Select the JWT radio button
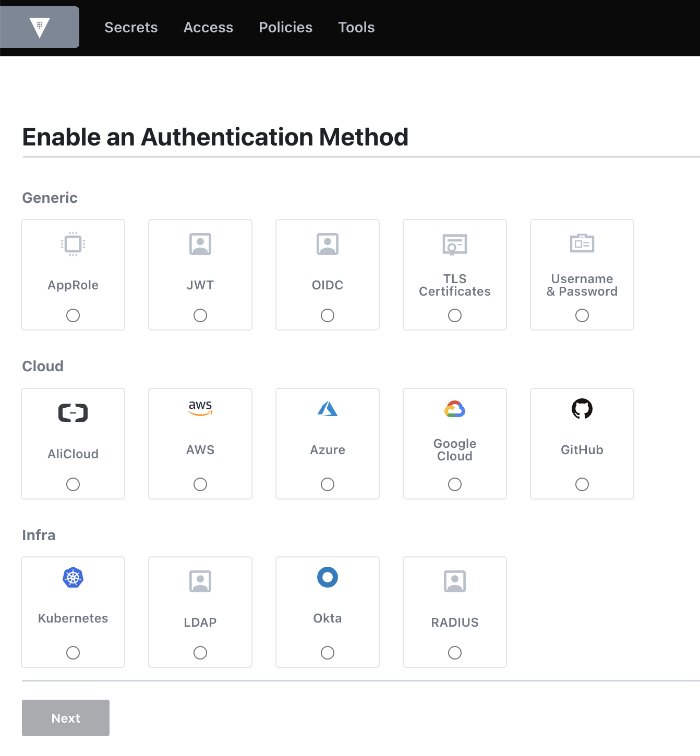 pos(200,315)
